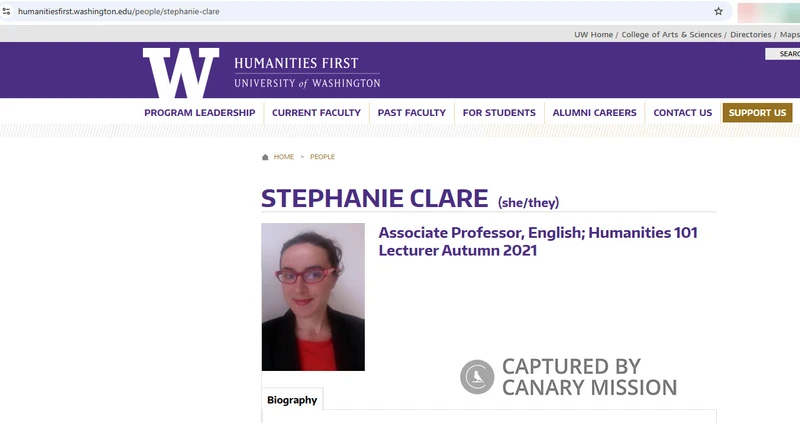Click the Humanities First site title
800x423 pixels.
coord(296,63)
